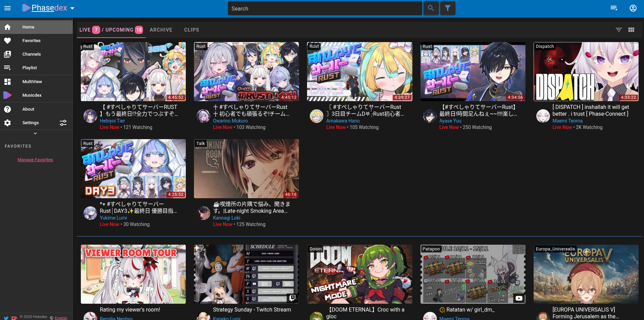Open the playlist icon in top bar
The width and height of the screenshot is (644, 320).
click(x=614, y=8)
